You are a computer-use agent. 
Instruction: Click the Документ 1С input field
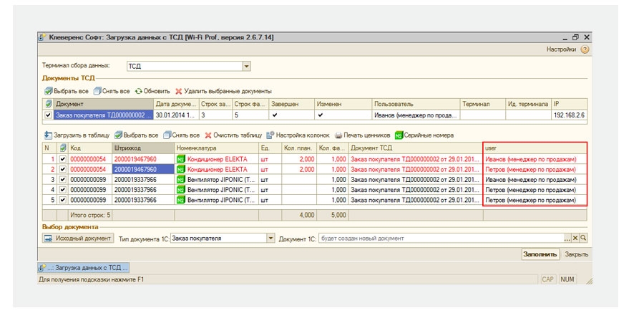point(441,238)
